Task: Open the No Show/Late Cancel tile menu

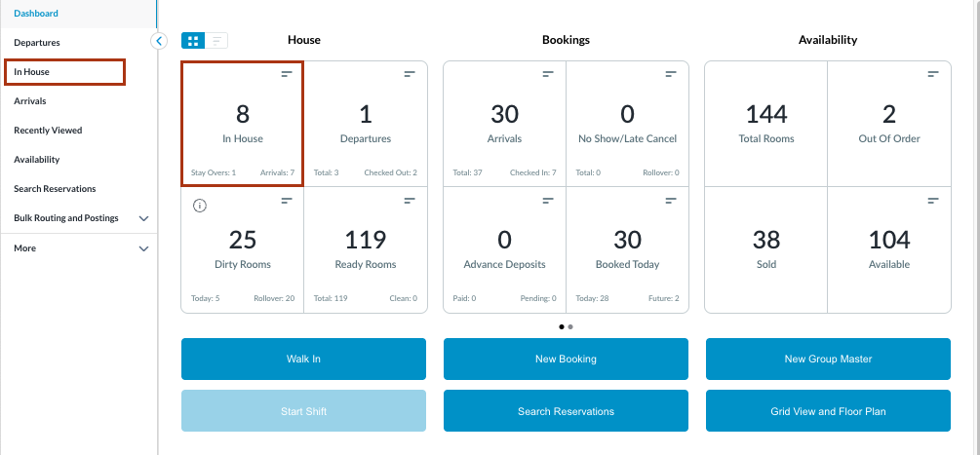Action: (x=671, y=74)
